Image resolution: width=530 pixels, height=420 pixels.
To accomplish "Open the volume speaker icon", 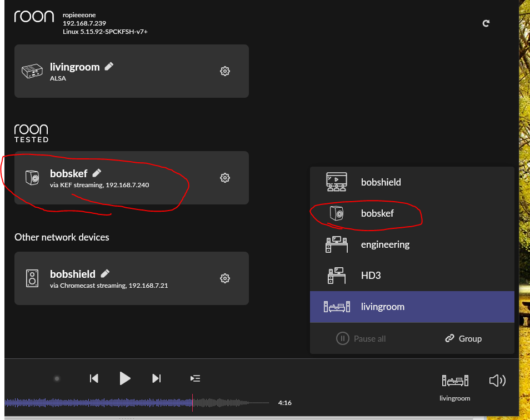I will click(x=497, y=381).
